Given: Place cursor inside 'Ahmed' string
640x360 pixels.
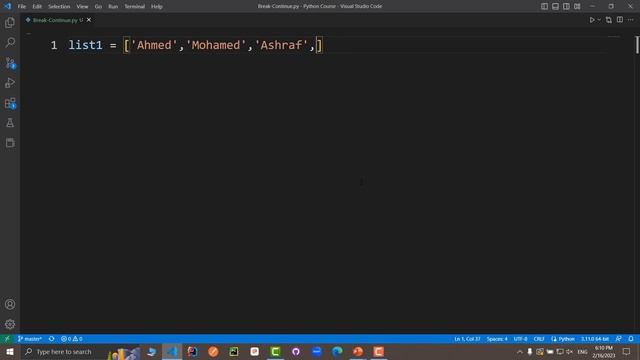Looking at the screenshot, I should pos(154,45).
